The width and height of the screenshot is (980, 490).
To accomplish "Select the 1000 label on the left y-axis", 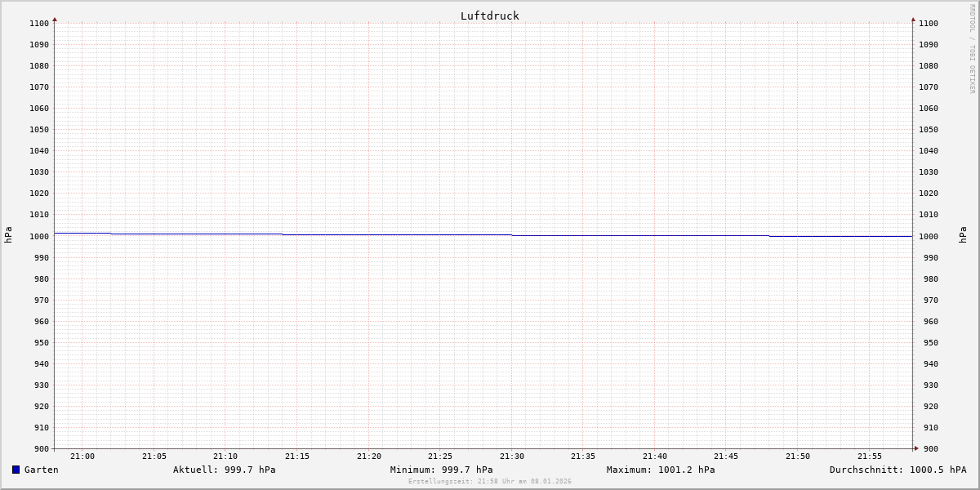I will [39, 236].
